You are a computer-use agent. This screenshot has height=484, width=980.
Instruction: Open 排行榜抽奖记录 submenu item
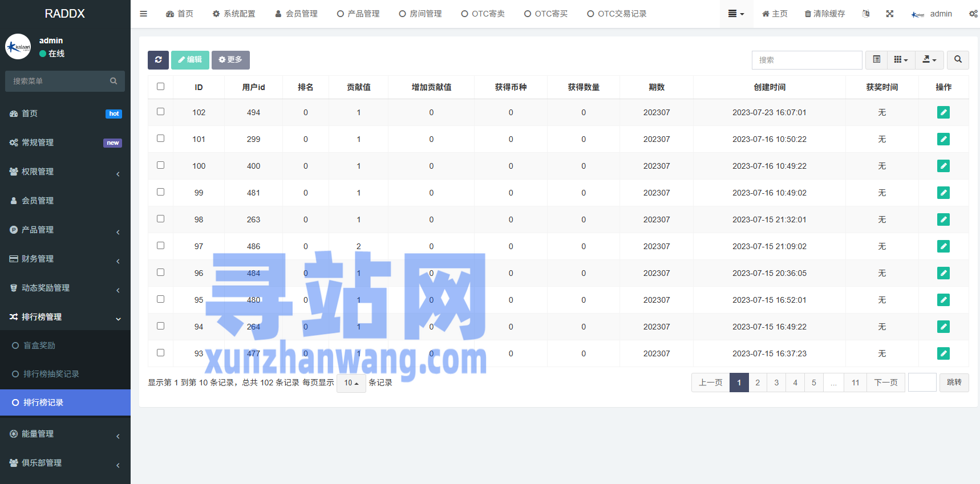65,374
